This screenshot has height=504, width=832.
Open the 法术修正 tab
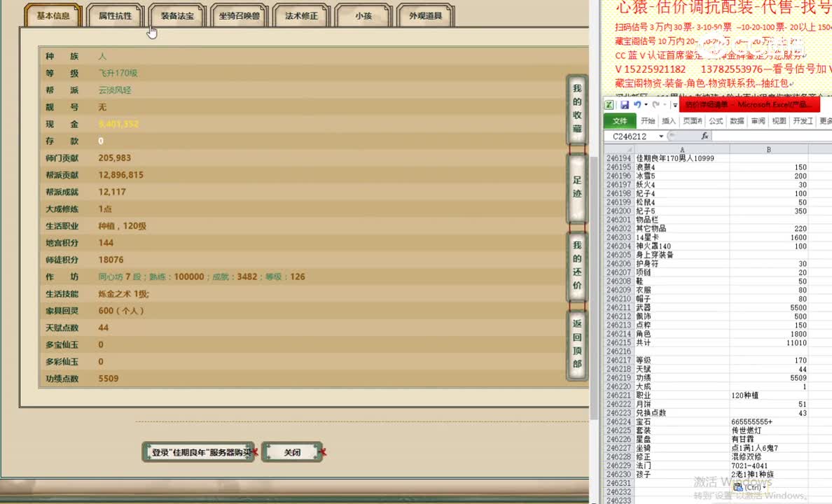[x=301, y=16]
